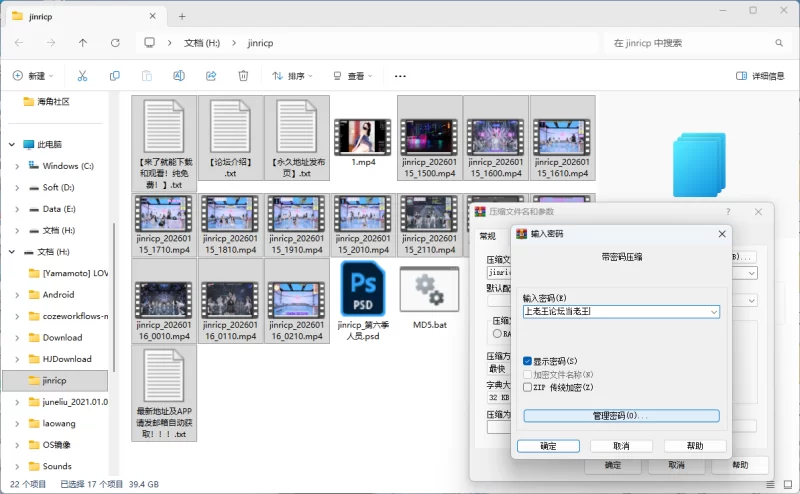Viewport: 800px width, 494px height.
Task: Expand the Windows (C:) tree node
Action: [x=17, y=166]
